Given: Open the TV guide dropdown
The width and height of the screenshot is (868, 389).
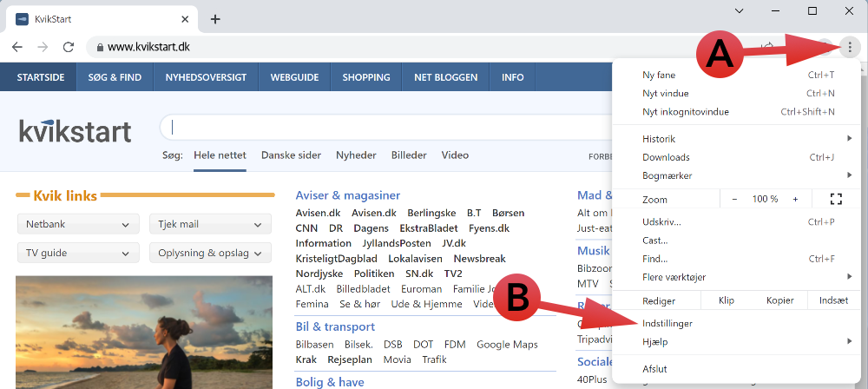Looking at the screenshot, I should tap(76, 253).
